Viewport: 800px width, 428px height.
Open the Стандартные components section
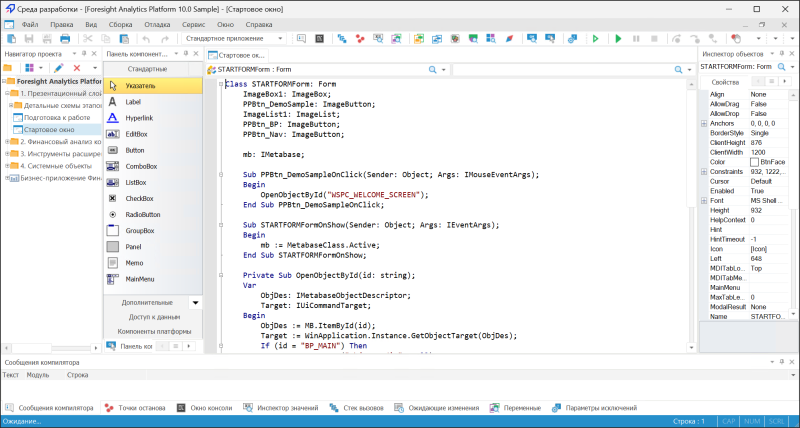(147, 69)
